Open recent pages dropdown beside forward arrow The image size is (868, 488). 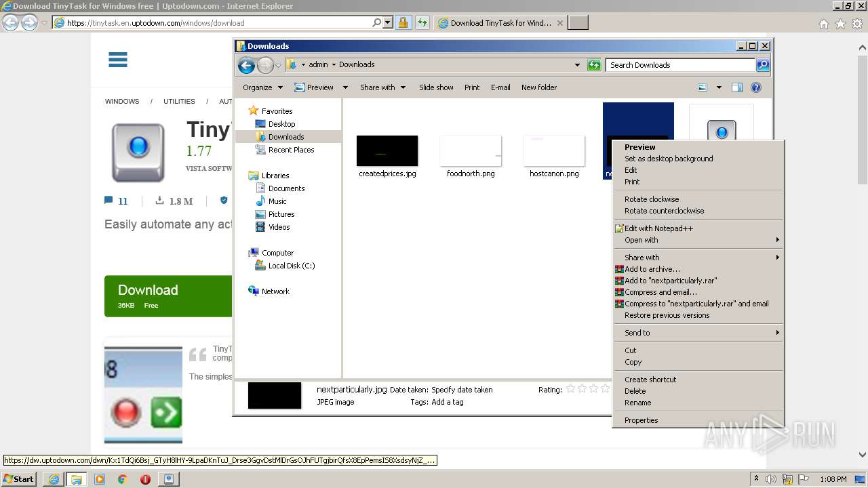coord(278,65)
